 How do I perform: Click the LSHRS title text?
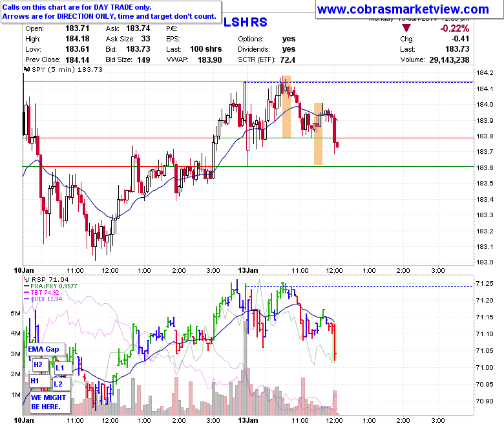(x=246, y=22)
